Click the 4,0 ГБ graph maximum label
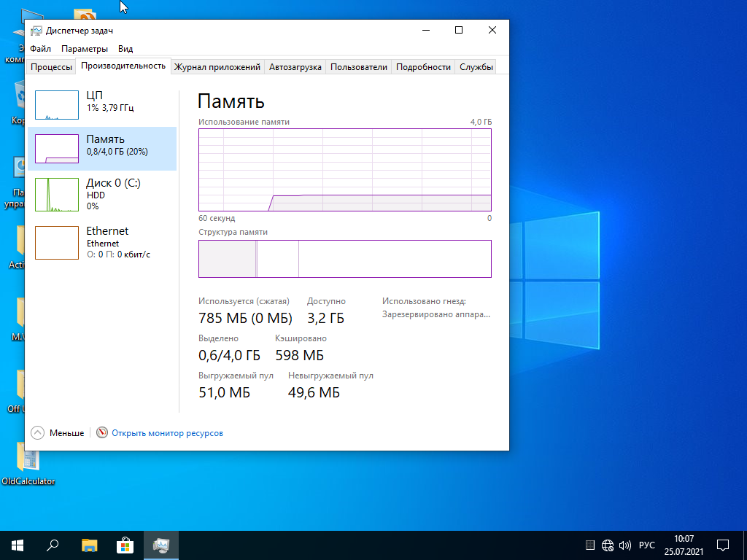This screenshot has height=560, width=747. (481, 122)
